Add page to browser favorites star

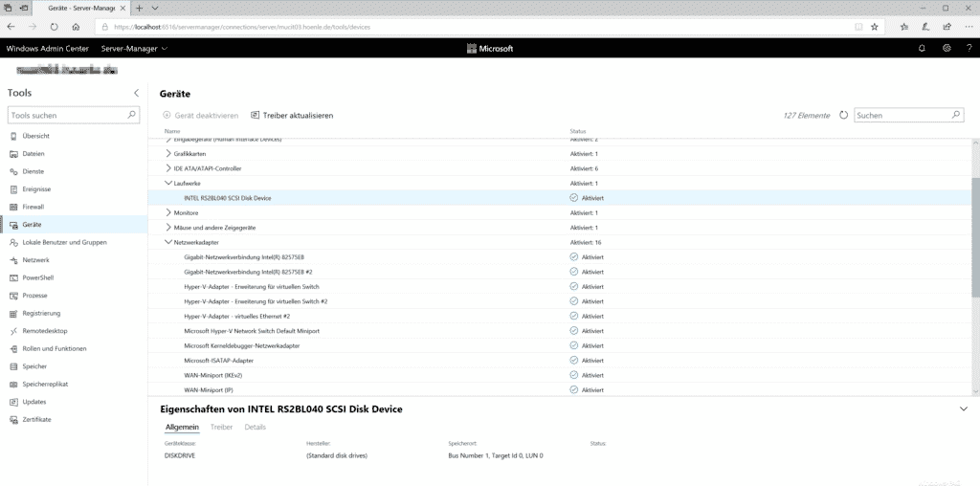point(875,27)
